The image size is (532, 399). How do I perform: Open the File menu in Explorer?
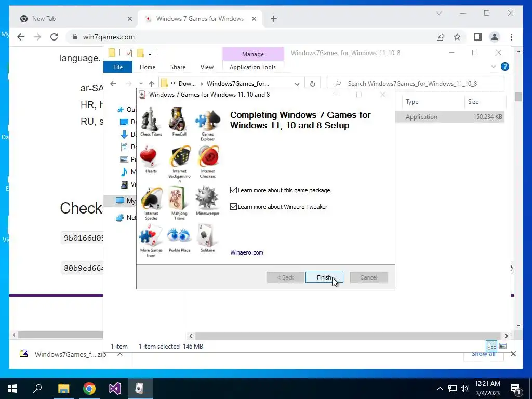pos(118,67)
